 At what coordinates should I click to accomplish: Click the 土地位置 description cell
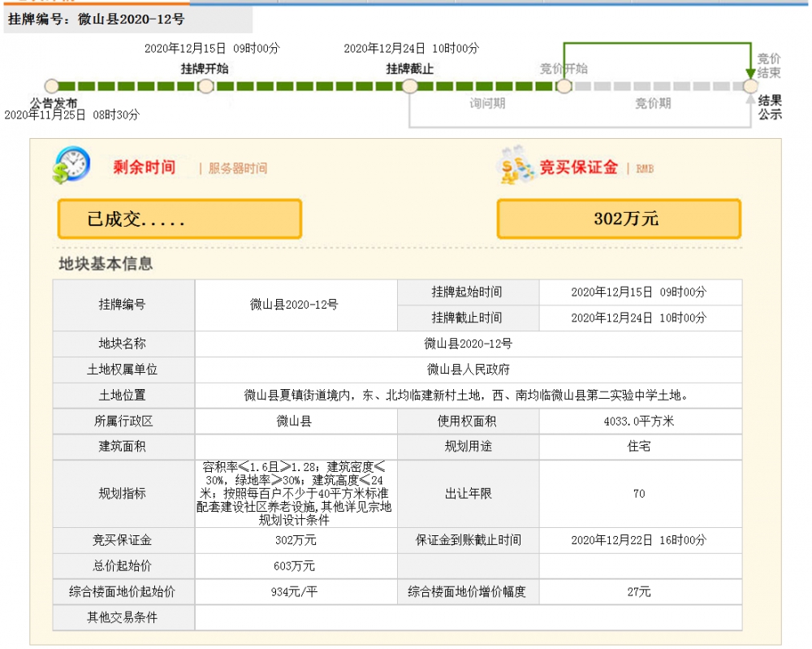pos(469,396)
